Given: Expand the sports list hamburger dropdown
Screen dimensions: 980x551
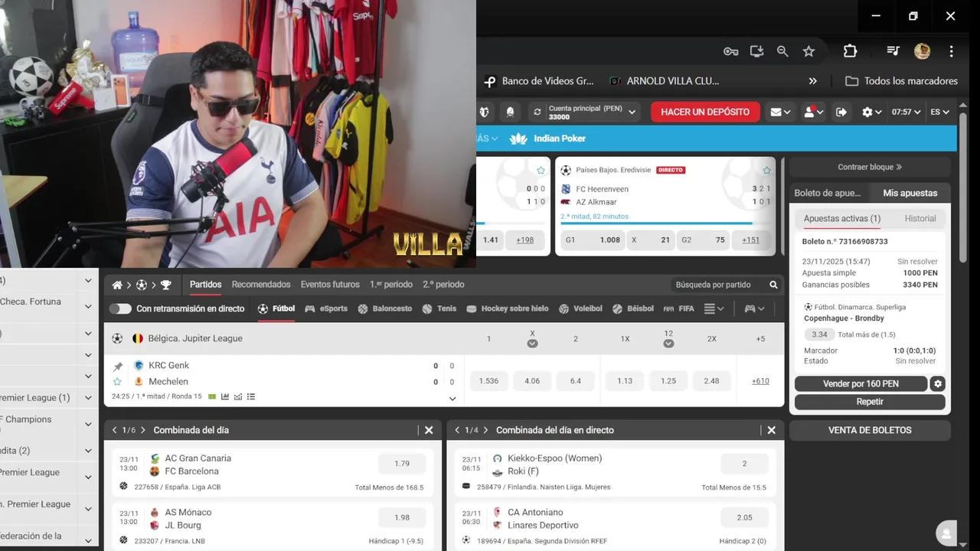Looking at the screenshot, I should [x=714, y=309].
